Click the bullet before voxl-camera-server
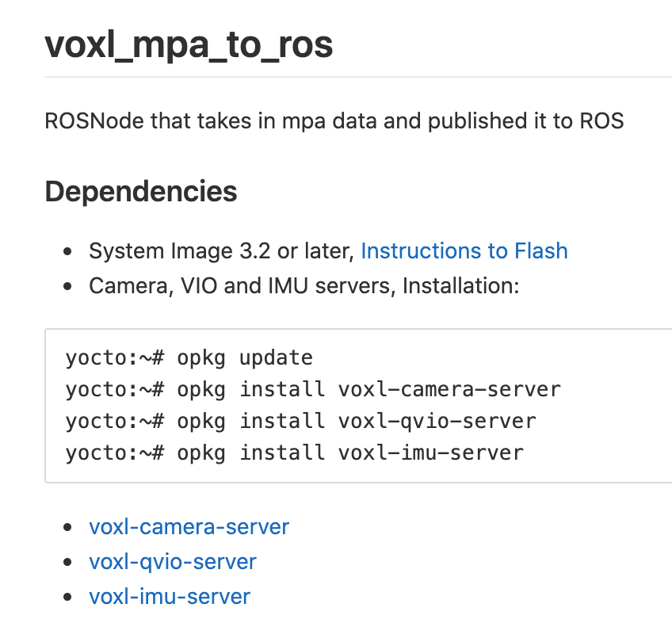672x642 pixels. coord(67,527)
